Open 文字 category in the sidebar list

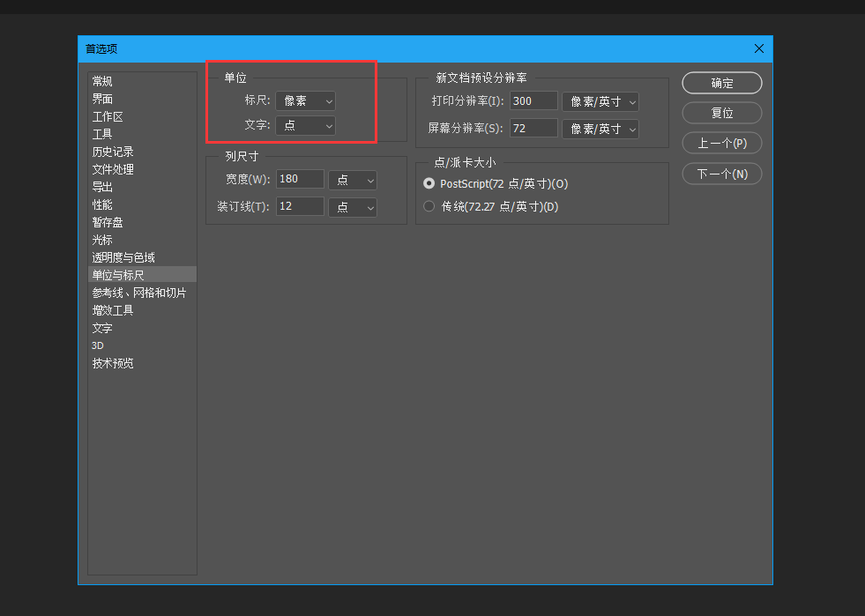pos(102,328)
